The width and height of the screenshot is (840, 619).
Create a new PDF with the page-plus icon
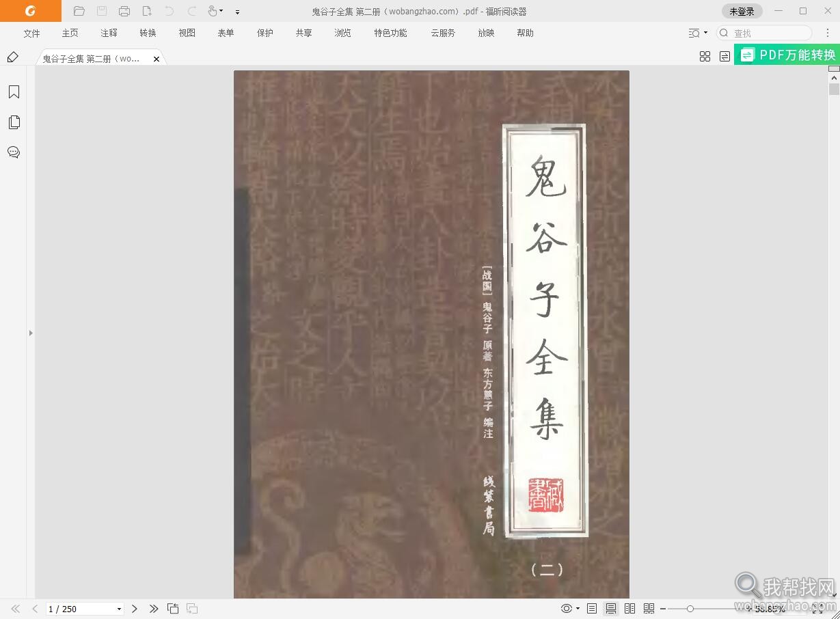(147, 11)
